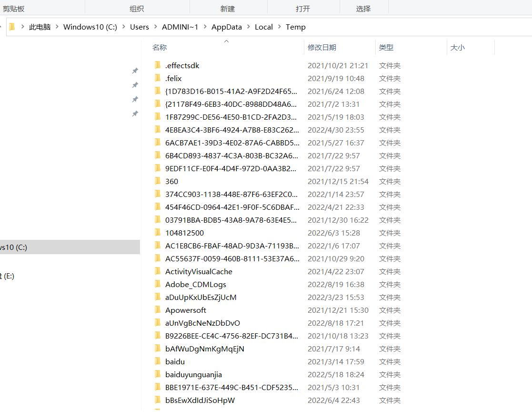Viewport: 532px width, 412px height.
Task: Navigate to Users via the breadcrumb
Action: click(139, 27)
